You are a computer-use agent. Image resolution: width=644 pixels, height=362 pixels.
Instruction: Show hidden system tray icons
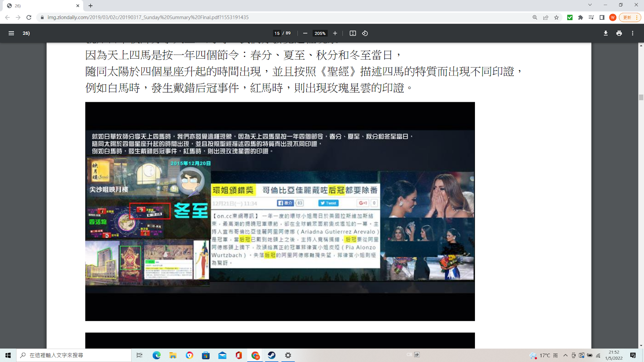coord(566,355)
